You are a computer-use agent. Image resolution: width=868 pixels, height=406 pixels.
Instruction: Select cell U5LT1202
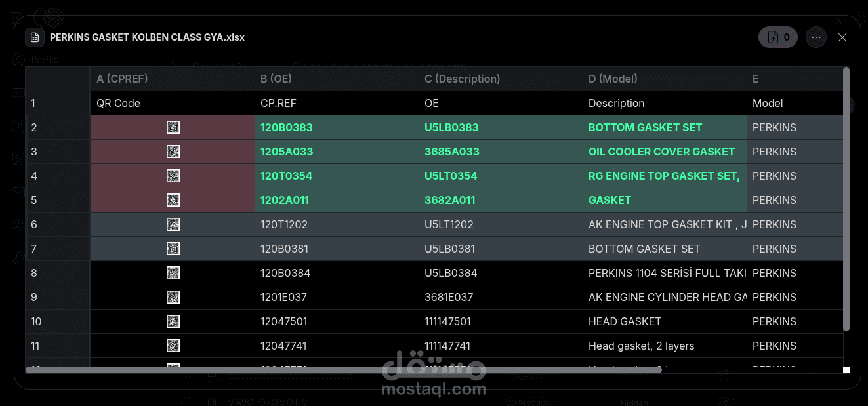501,224
